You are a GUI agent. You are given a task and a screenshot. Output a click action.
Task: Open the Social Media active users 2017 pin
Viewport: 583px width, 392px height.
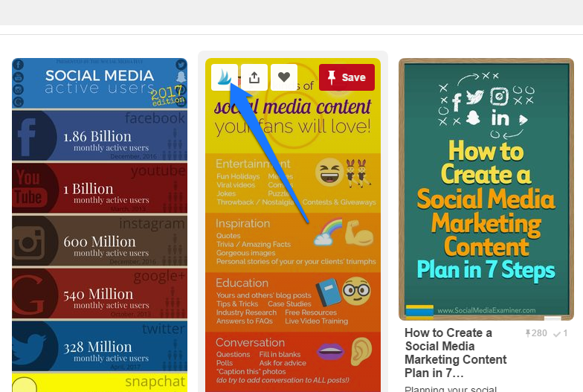tap(100, 225)
